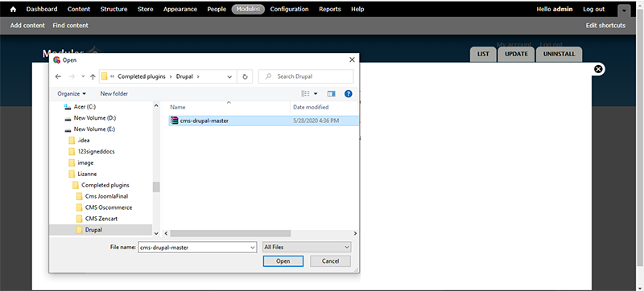Expand the view options dropdown arrow
The width and height of the screenshot is (644, 291).
[x=316, y=94]
